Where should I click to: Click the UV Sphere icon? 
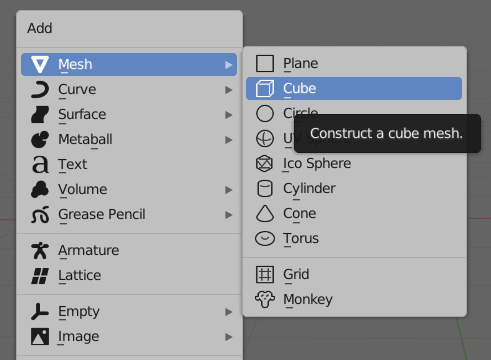(x=265, y=138)
